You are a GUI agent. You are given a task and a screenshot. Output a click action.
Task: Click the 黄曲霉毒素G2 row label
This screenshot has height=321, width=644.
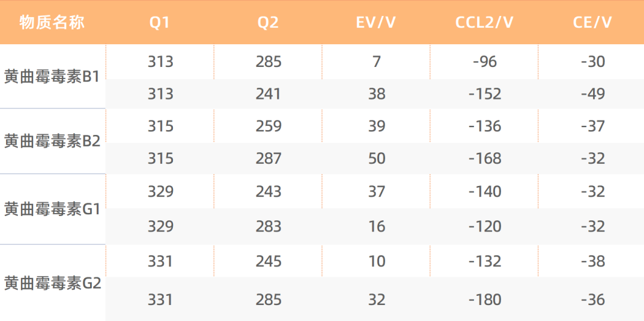click(52, 284)
